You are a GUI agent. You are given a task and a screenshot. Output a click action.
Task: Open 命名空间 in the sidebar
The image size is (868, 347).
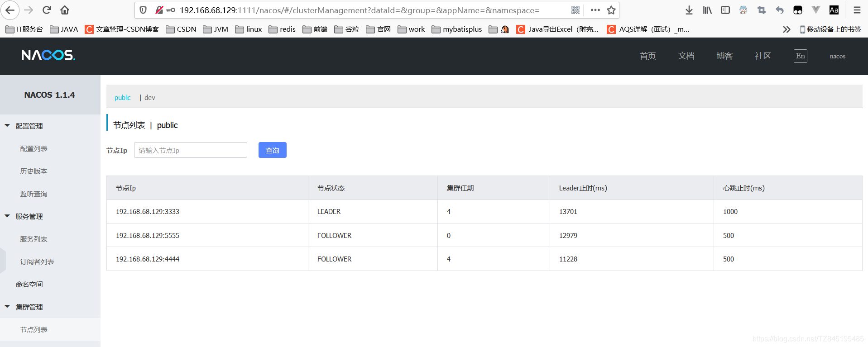(29, 284)
